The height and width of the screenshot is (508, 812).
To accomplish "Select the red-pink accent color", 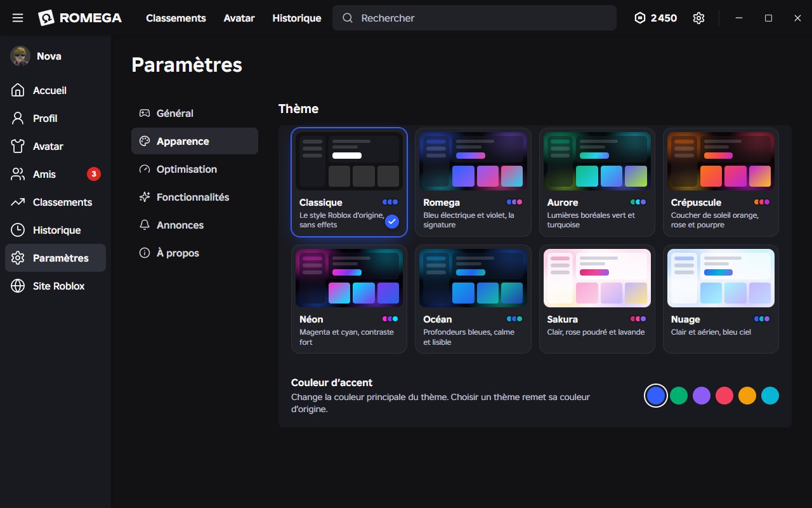I will pos(724,396).
